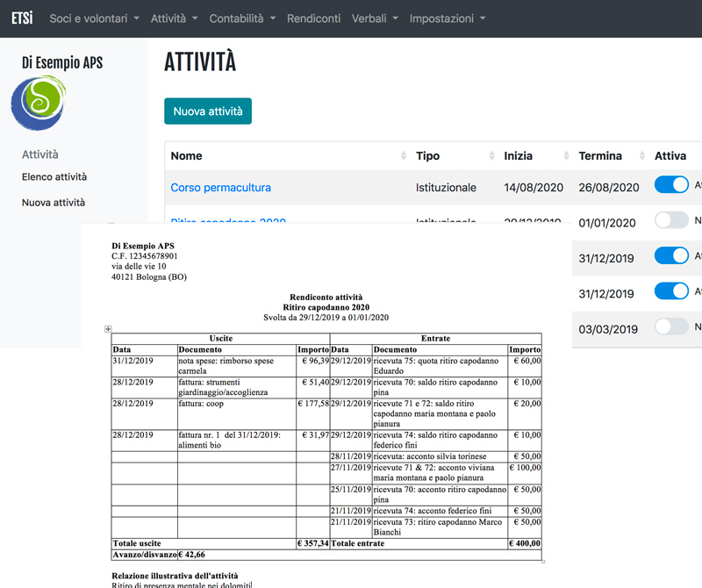Select the 26/08/2020 end date cell
Viewport: 702px width, 588px height.
[609, 188]
